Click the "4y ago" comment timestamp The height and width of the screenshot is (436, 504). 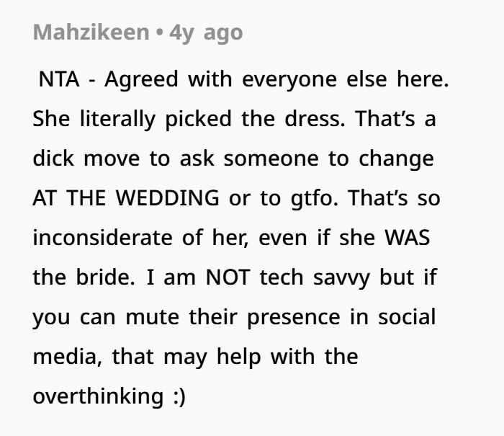[x=205, y=32]
